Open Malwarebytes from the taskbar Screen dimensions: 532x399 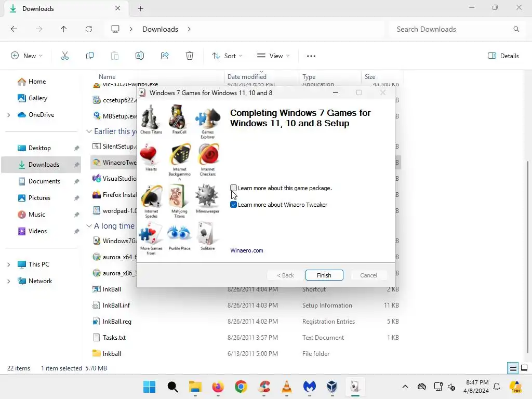[x=310, y=387]
